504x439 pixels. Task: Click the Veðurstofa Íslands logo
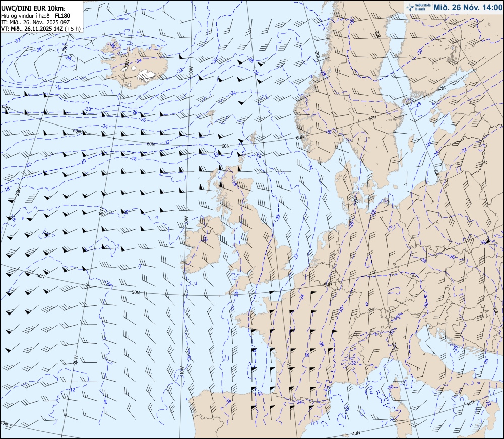pos(418,7)
